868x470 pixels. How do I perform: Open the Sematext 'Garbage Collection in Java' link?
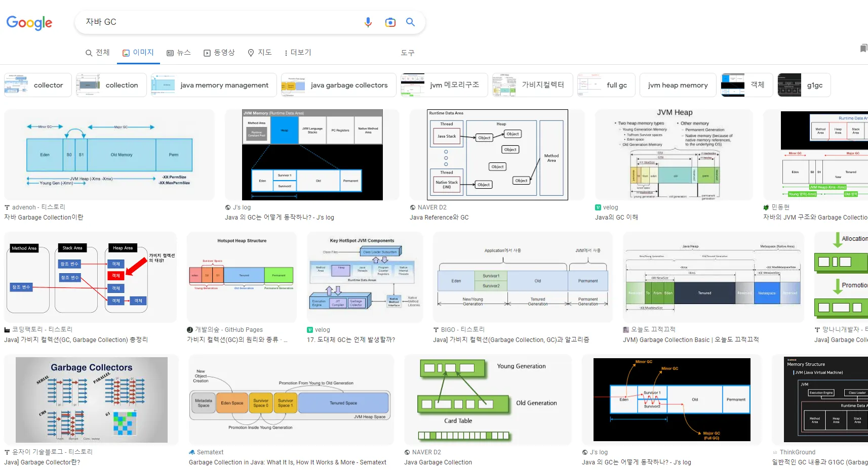click(288, 462)
